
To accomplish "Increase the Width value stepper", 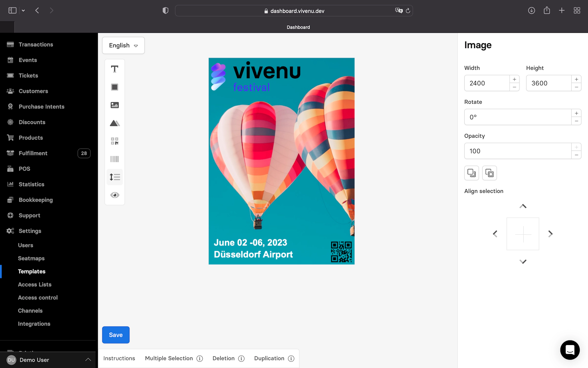I will [x=514, y=79].
